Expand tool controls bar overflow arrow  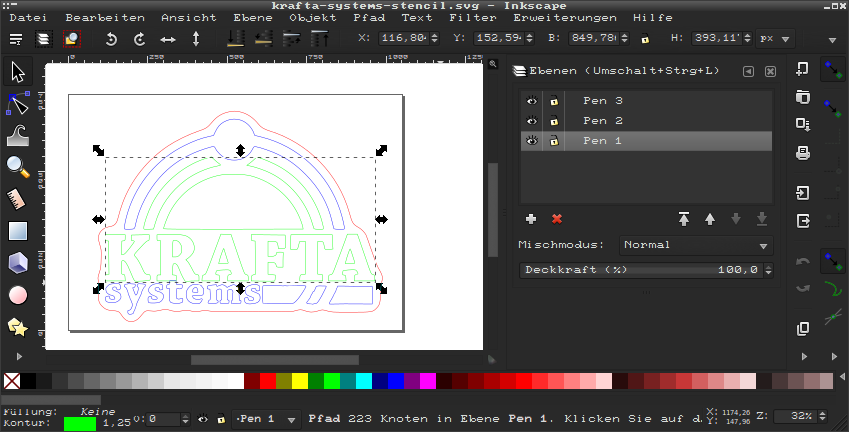point(833,40)
